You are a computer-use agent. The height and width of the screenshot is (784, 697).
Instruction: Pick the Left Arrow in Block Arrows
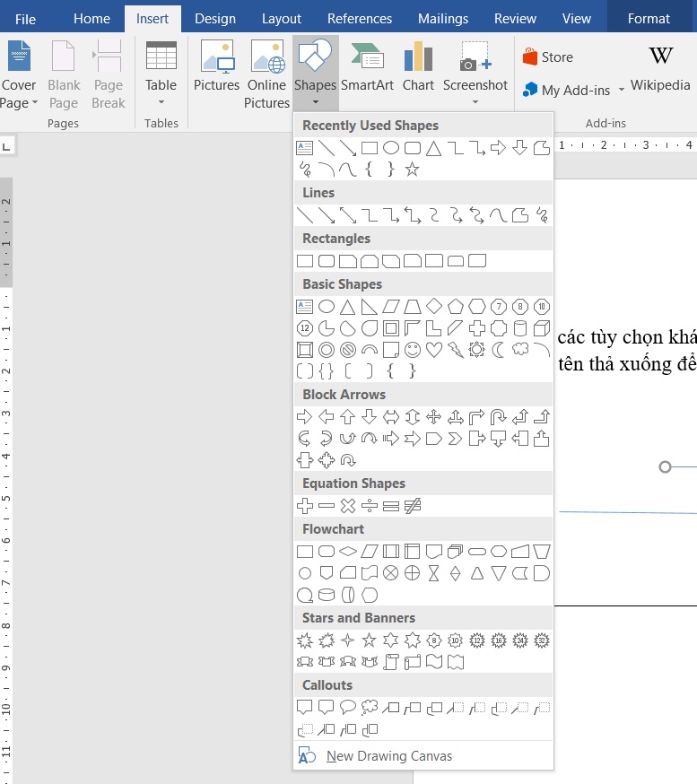coord(327,417)
